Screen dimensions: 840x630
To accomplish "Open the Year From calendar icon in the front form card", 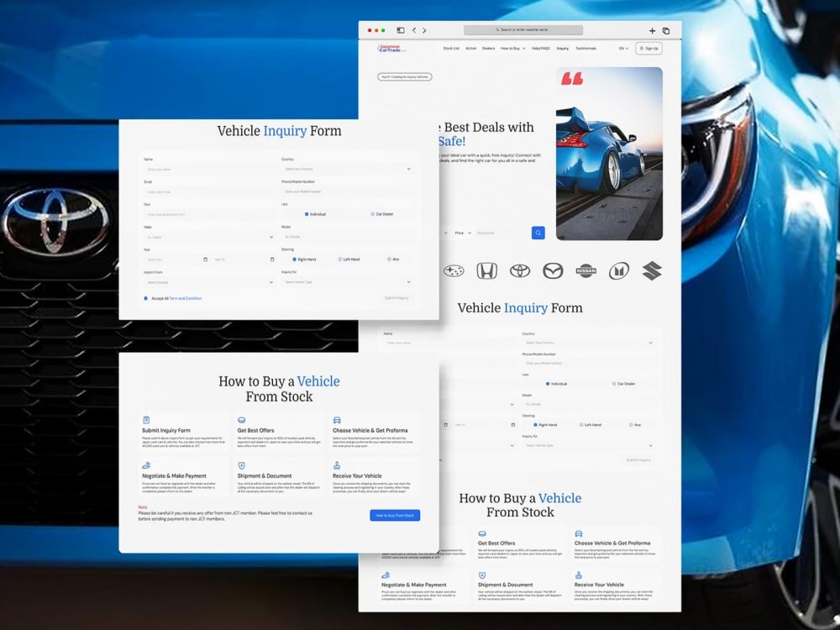I will [x=205, y=260].
